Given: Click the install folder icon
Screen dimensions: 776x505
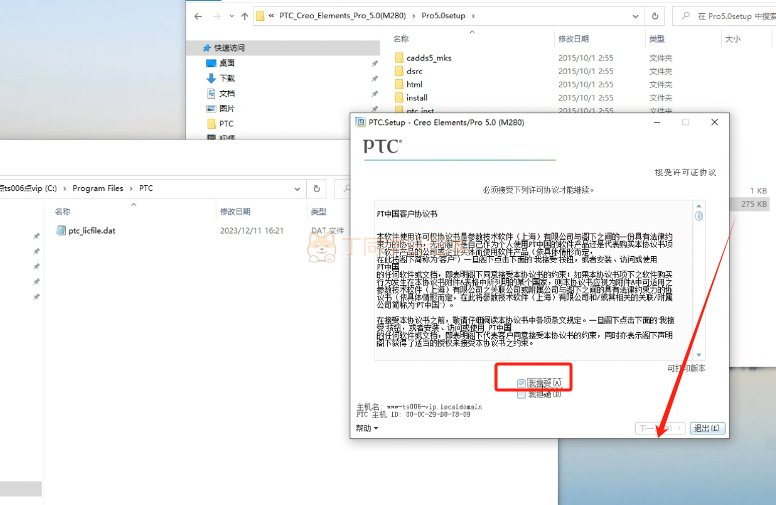Looking at the screenshot, I should (x=399, y=98).
